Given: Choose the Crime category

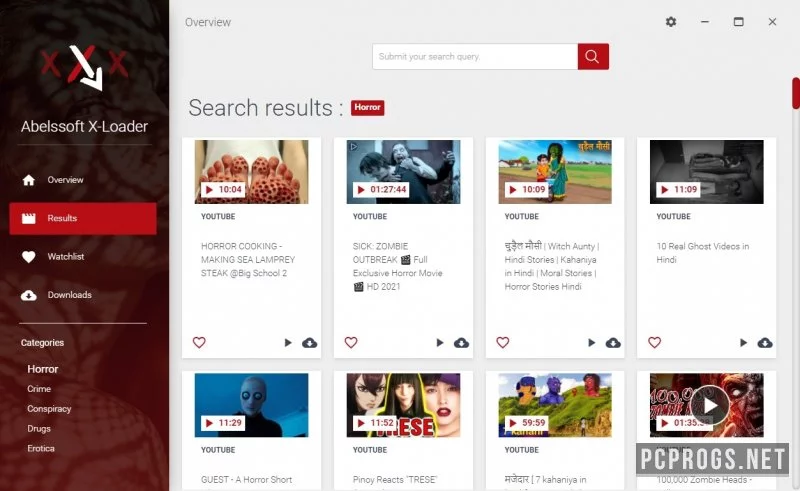Looking at the screenshot, I should [x=39, y=389].
